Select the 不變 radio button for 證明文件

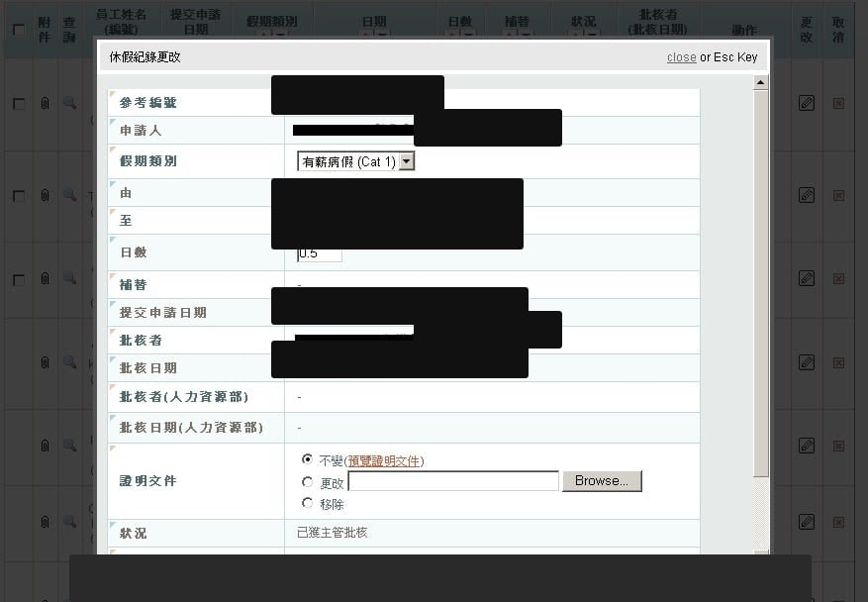(307, 459)
